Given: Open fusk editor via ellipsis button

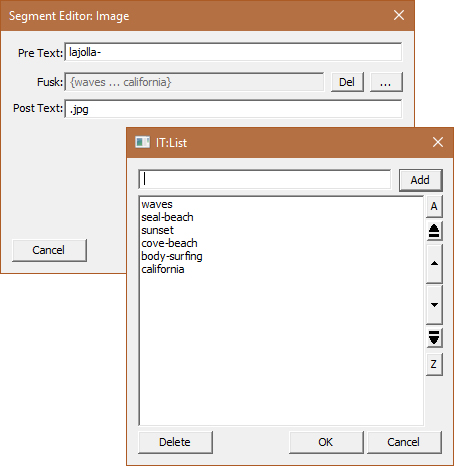Looking at the screenshot, I should [386, 82].
